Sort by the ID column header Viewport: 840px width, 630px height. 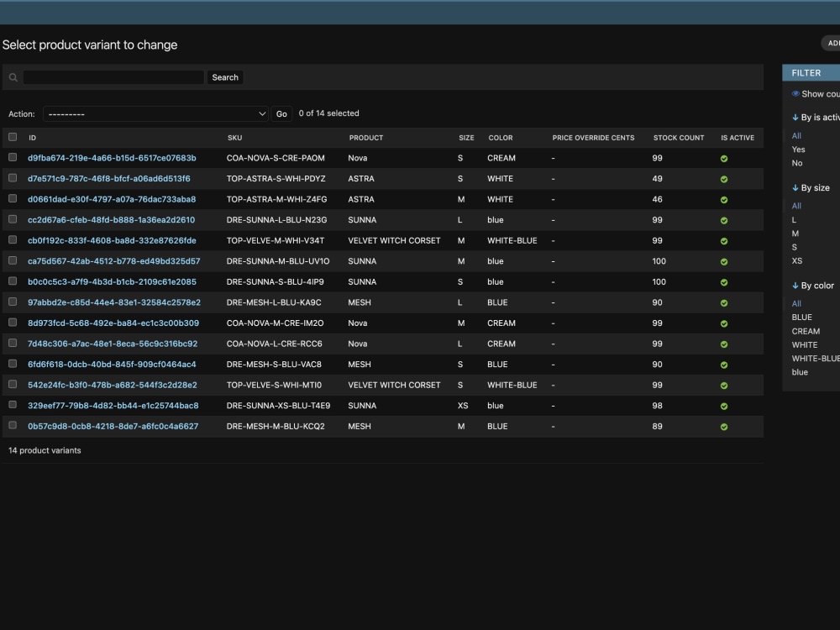click(32, 138)
